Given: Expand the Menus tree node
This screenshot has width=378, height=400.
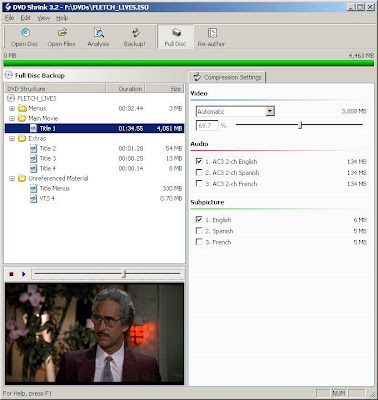Looking at the screenshot, I should (12, 108).
